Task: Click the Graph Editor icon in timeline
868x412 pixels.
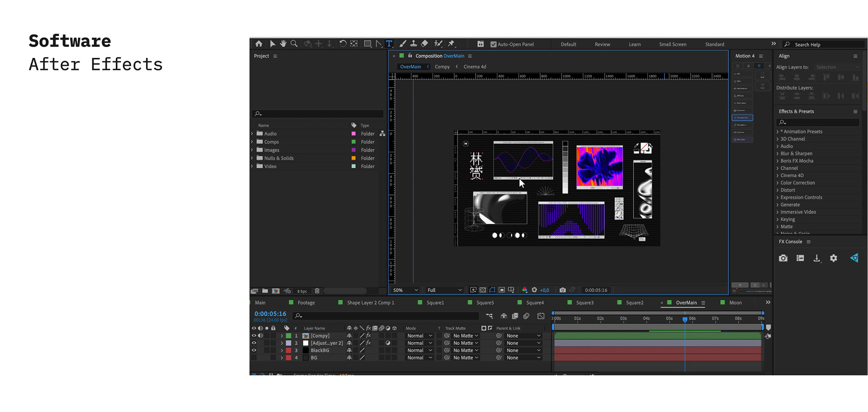Action: click(x=541, y=316)
